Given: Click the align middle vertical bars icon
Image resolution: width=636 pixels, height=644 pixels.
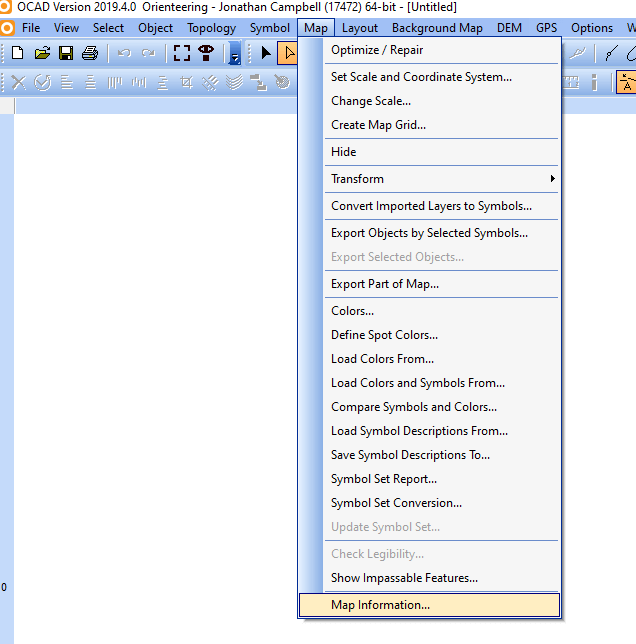Looking at the screenshot, I should click(x=139, y=83).
